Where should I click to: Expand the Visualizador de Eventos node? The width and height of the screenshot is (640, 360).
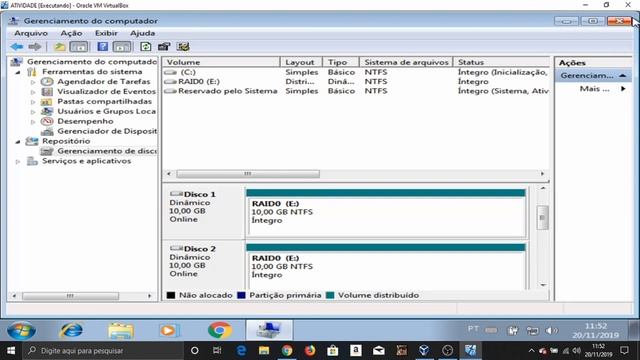coord(33,92)
